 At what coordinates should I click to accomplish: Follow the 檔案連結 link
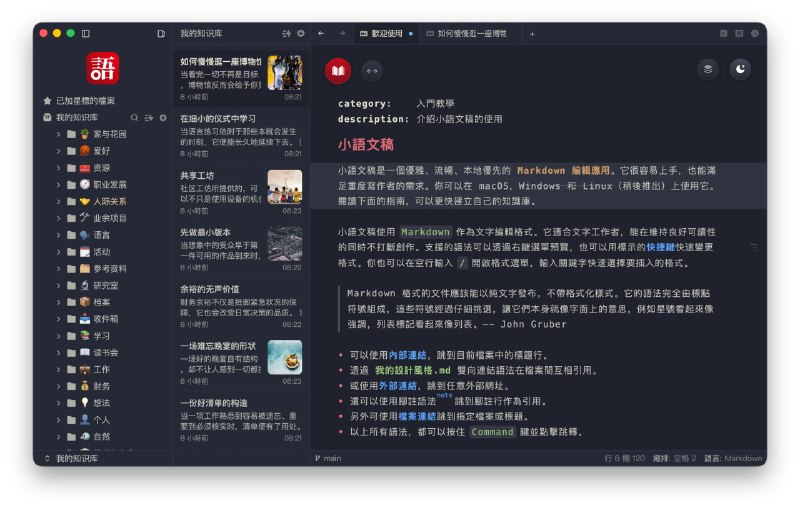point(417,417)
